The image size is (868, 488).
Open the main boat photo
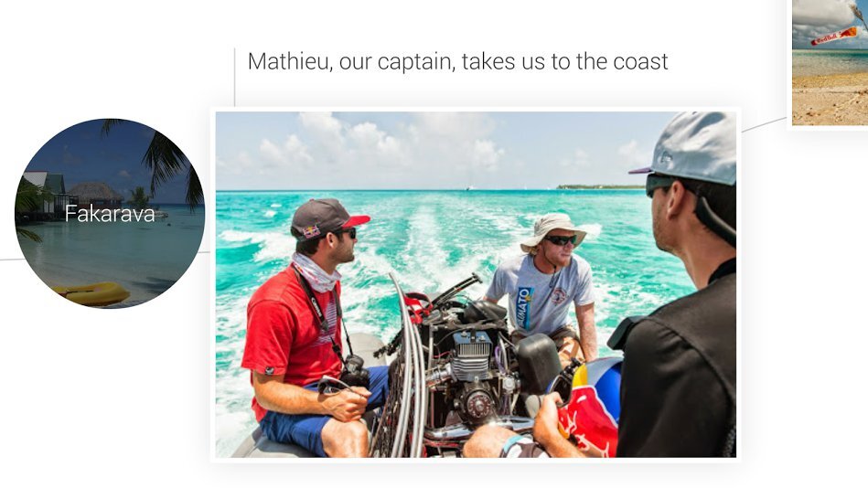click(476, 284)
